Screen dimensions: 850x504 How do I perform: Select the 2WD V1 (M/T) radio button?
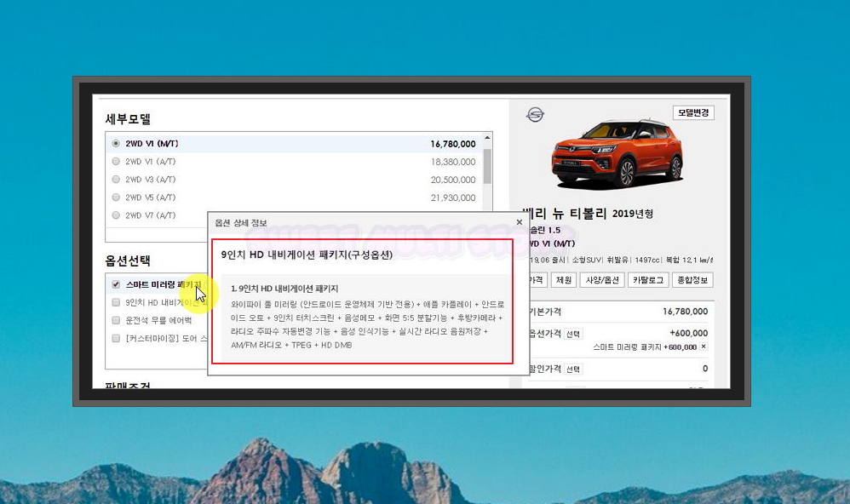116,144
